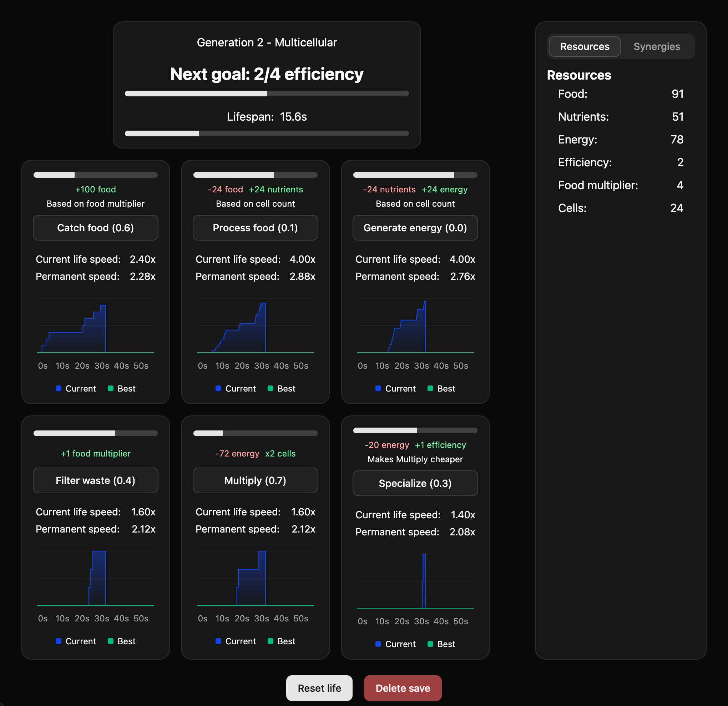Click the red Delete save button
The height and width of the screenshot is (706, 728).
[403, 688]
